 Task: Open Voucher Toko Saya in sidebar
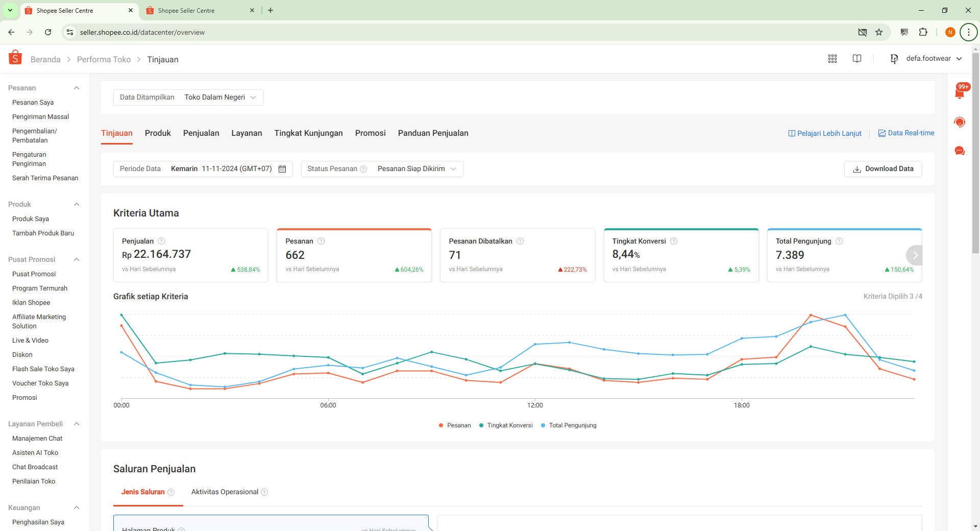coord(40,383)
